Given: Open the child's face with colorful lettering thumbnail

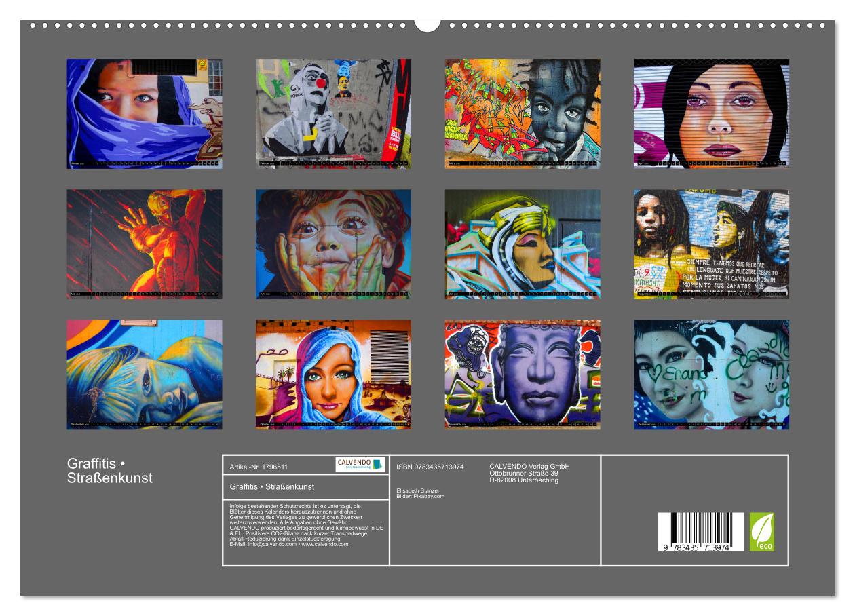Looking at the screenshot, I should pyautogui.click(x=522, y=113).
